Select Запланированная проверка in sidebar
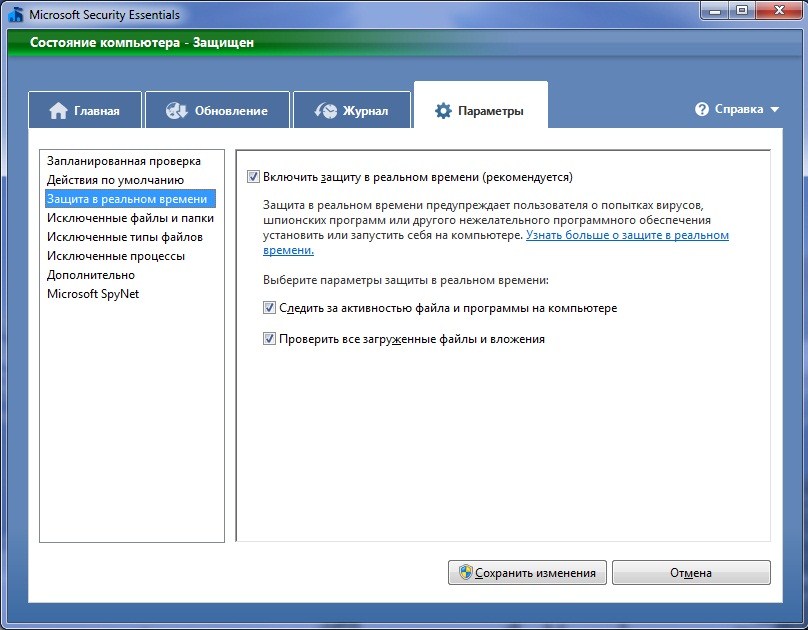 click(124, 161)
